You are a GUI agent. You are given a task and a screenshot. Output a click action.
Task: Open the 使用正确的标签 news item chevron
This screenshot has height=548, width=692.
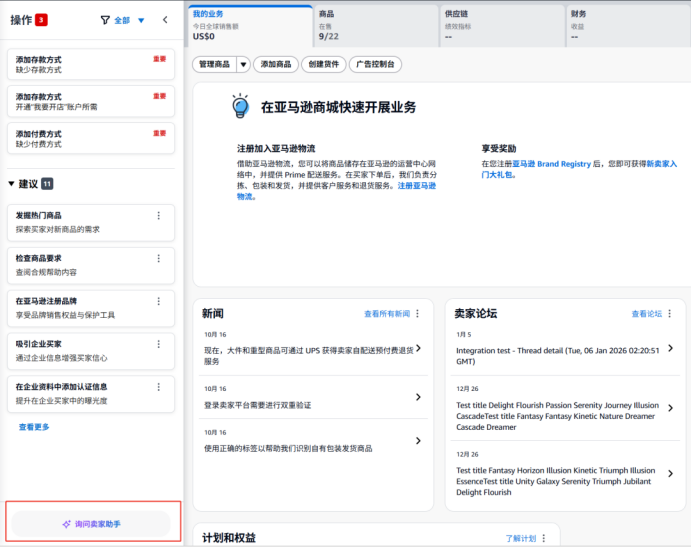click(418, 441)
